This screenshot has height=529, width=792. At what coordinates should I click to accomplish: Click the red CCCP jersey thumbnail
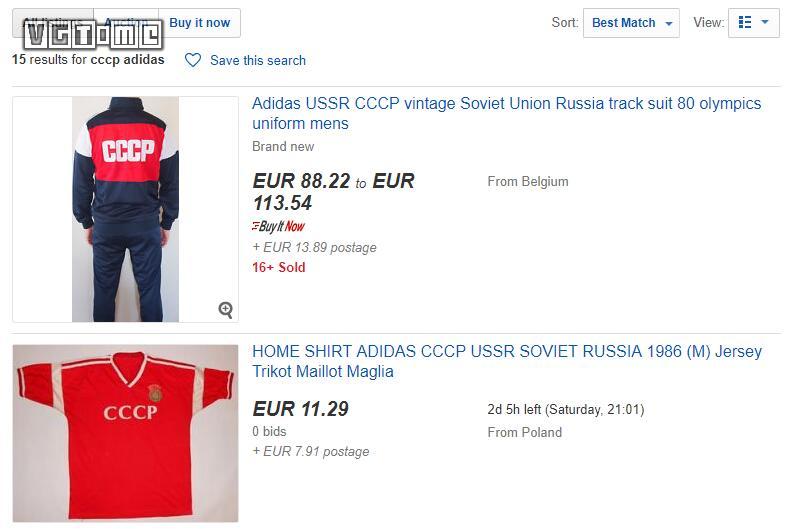coord(125,433)
